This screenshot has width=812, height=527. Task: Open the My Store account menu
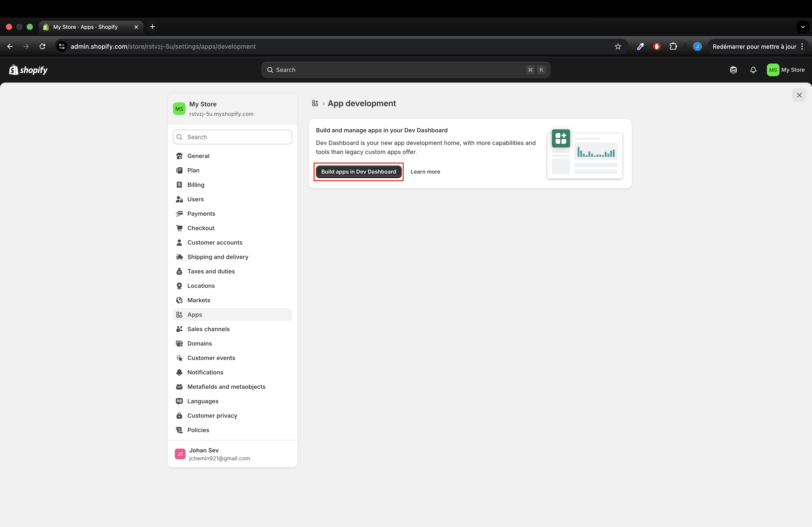[x=785, y=70]
